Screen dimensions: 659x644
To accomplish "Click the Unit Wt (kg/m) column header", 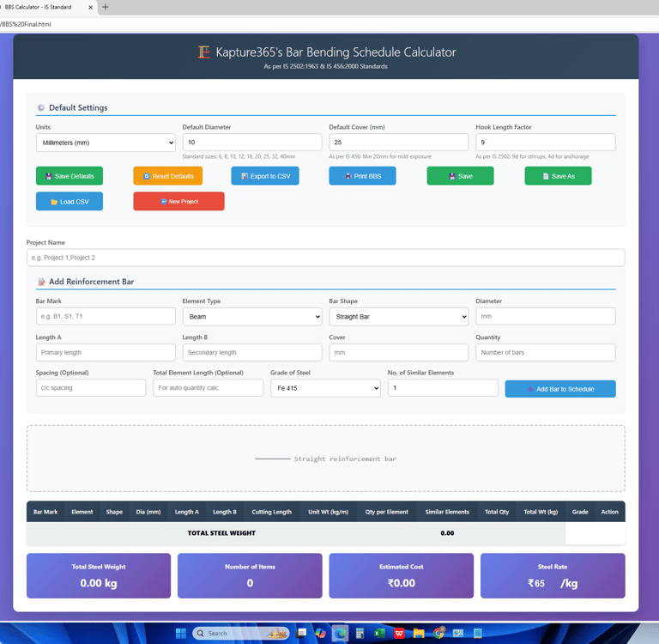I will (329, 512).
